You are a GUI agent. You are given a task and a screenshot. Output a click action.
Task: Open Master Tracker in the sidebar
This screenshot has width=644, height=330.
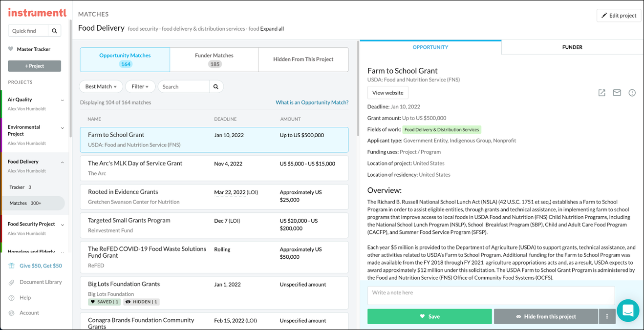click(34, 49)
